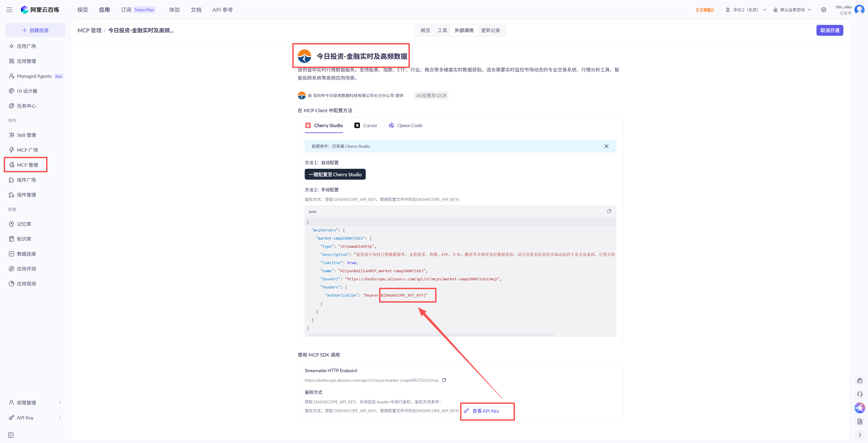Open the headset support icon
This screenshot has height=443, width=868.
pyautogui.click(x=860, y=394)
